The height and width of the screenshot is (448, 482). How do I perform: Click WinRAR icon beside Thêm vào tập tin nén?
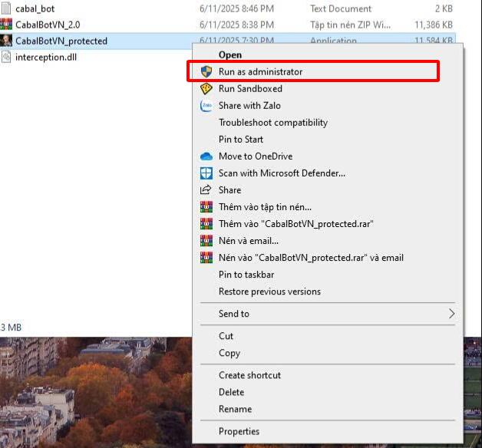206,207
